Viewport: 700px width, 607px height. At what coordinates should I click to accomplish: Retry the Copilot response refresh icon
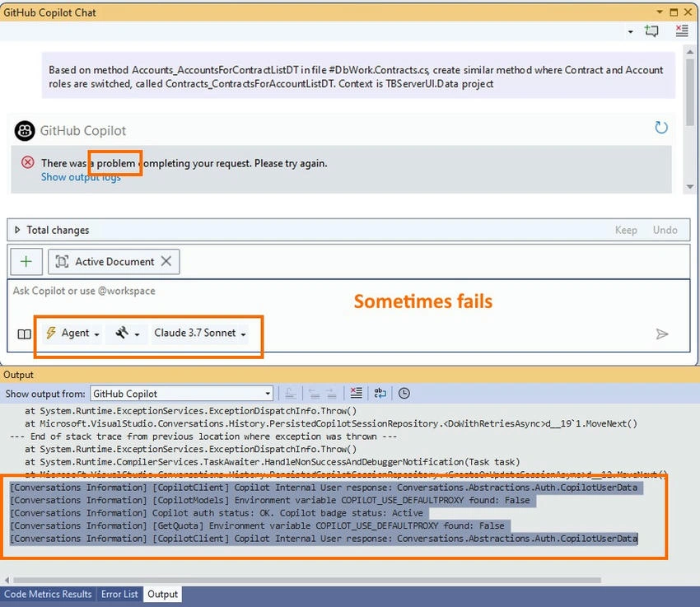(661, 128)
